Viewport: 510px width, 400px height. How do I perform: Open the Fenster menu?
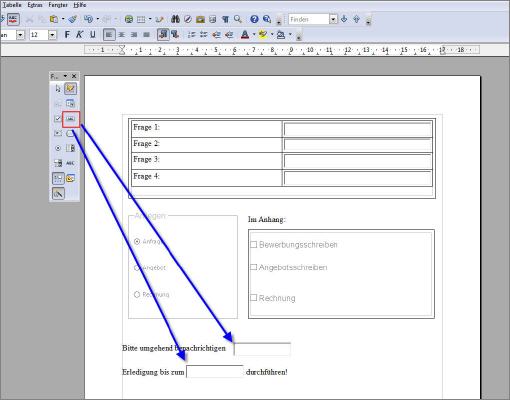pos(58,5)
